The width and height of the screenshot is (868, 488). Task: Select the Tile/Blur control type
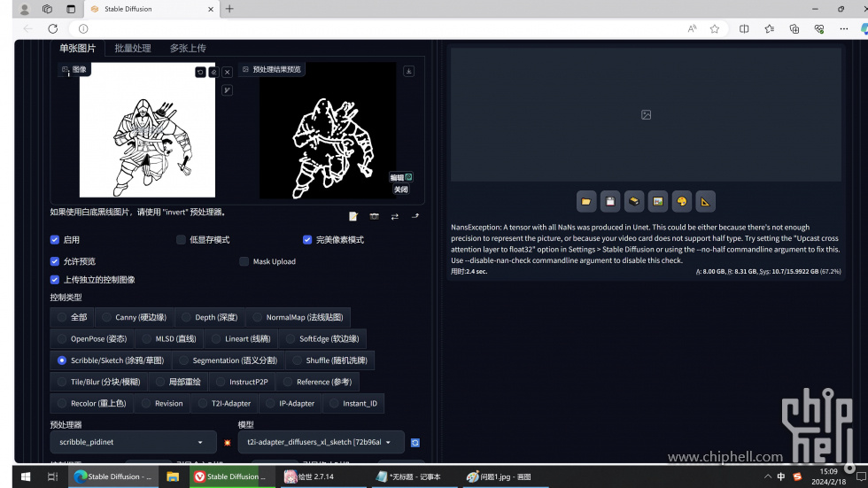tap(99, 382)
